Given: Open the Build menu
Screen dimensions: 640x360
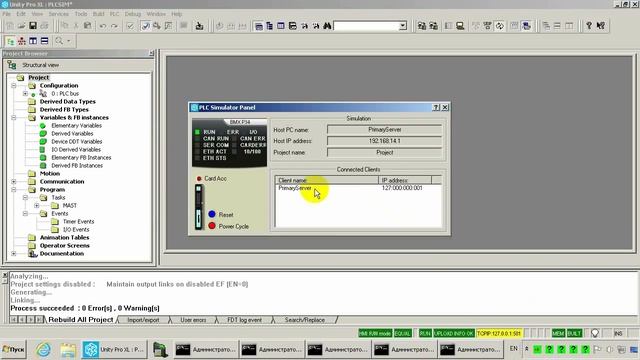Looking at the screenshot, I should pyautogui.click(x=98, y=13).
